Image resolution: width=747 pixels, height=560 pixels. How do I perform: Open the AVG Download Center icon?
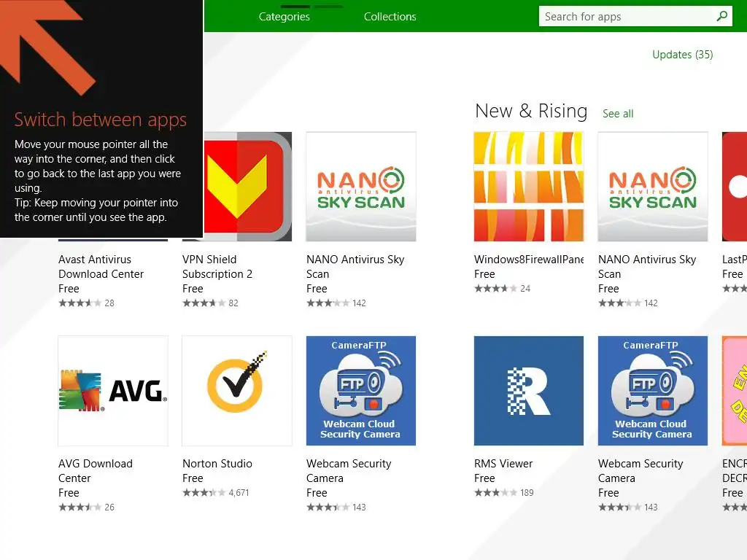113,391
